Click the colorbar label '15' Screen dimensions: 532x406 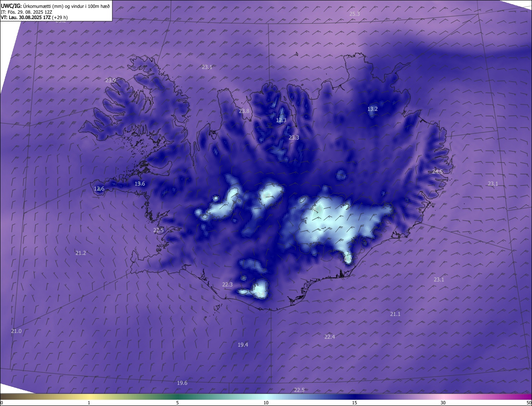coord(355,403)
